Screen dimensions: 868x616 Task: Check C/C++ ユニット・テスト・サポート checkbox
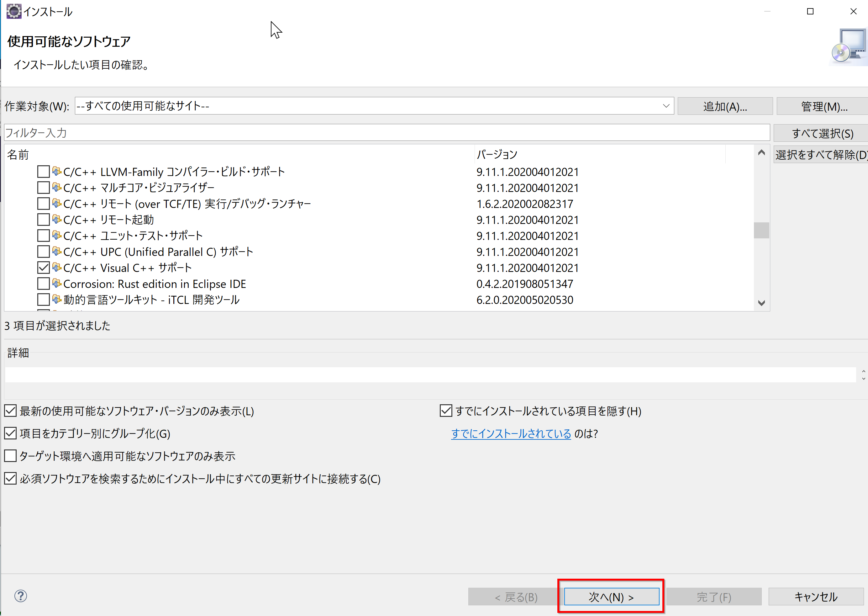[x=43, y=236]
